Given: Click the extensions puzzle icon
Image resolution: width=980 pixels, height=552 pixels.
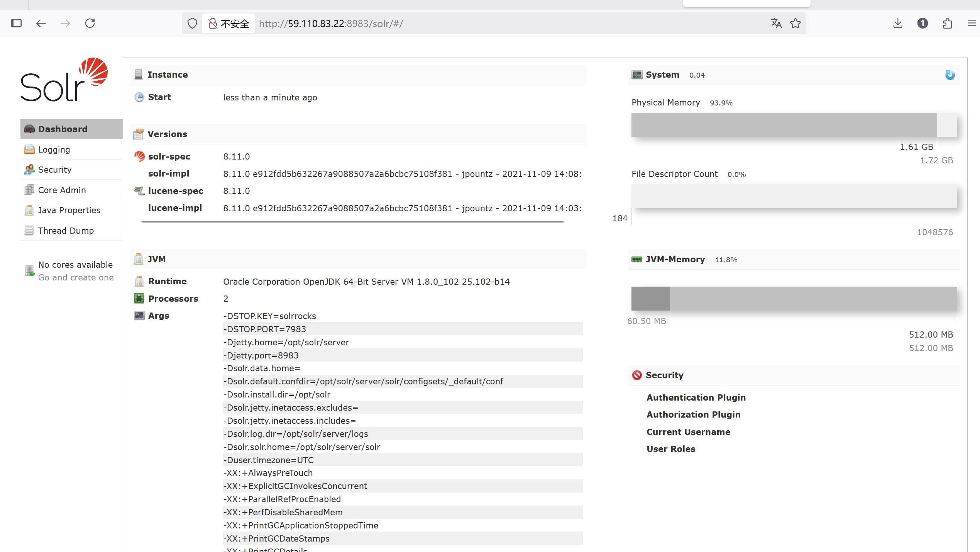Looking at the screenshot, I should [x=947, y=24].
